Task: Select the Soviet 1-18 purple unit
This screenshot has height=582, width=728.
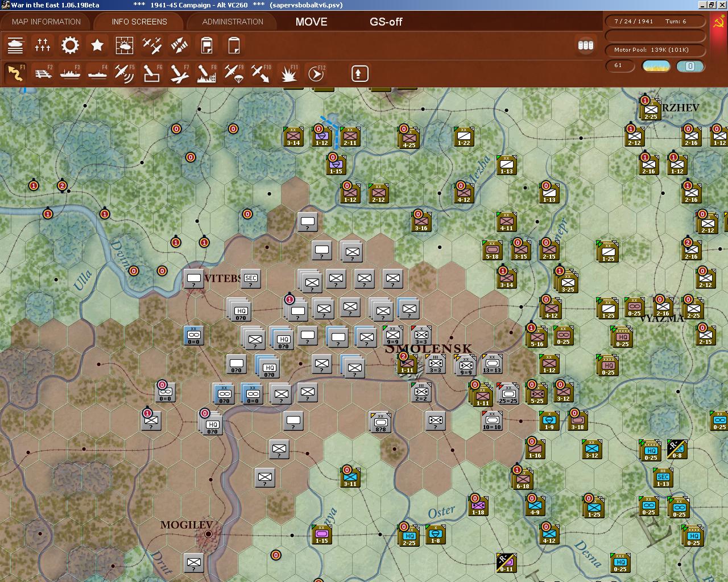Action: [x=478, y=506]
